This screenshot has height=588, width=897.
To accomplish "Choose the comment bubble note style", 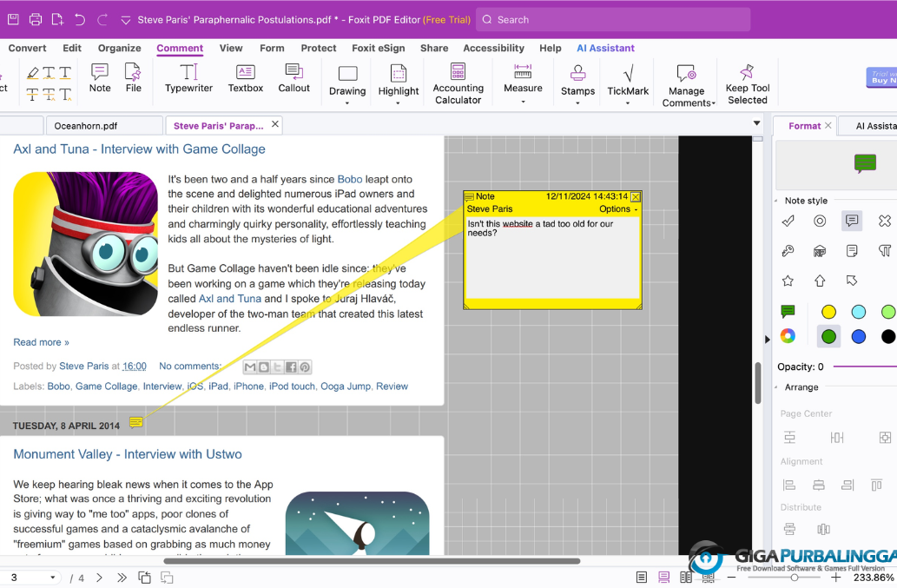I will coord(852,221).
